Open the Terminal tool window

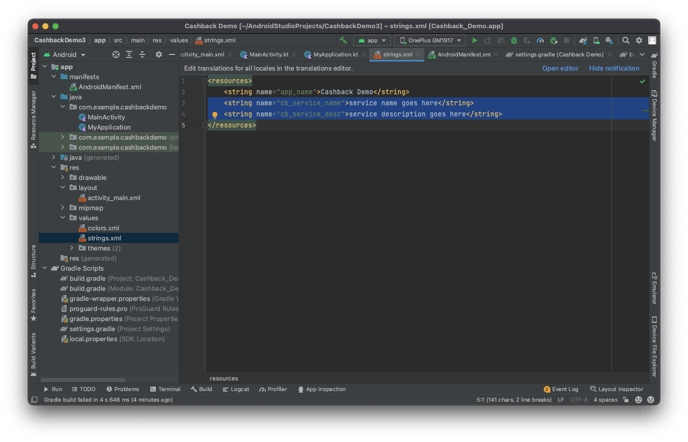pyautogui.click(x=166, y=389)
